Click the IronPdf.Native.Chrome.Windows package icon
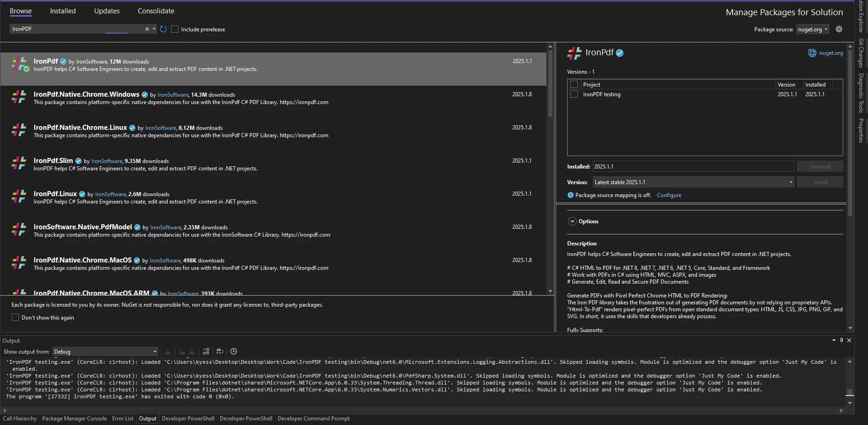 19,97
